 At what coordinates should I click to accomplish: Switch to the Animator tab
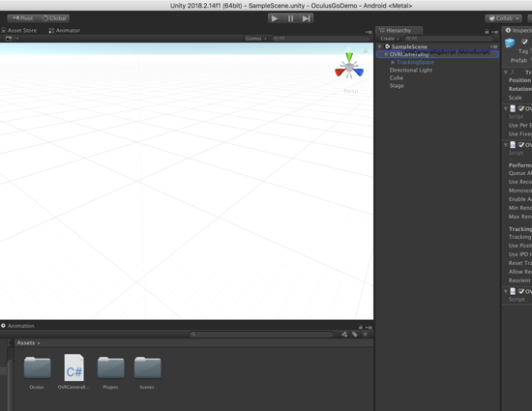click(x=65, y=31)
